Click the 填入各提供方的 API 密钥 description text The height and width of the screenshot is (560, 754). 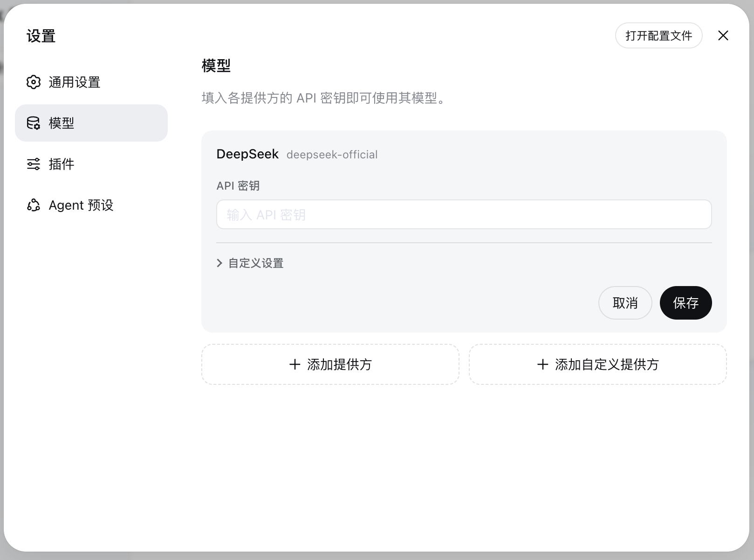324,98
